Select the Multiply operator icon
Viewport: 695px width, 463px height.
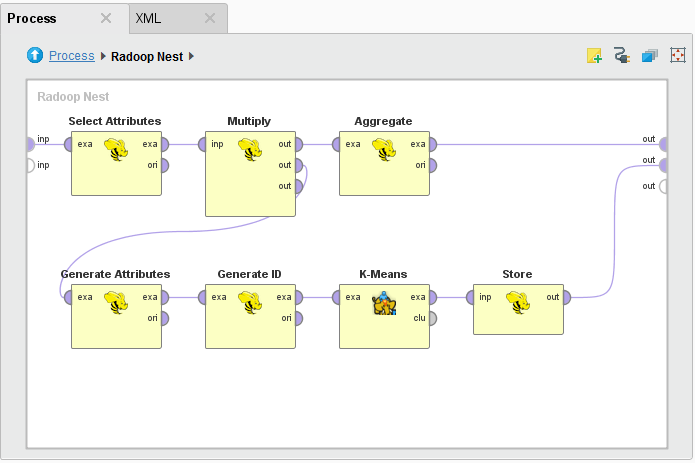point(250,151)
